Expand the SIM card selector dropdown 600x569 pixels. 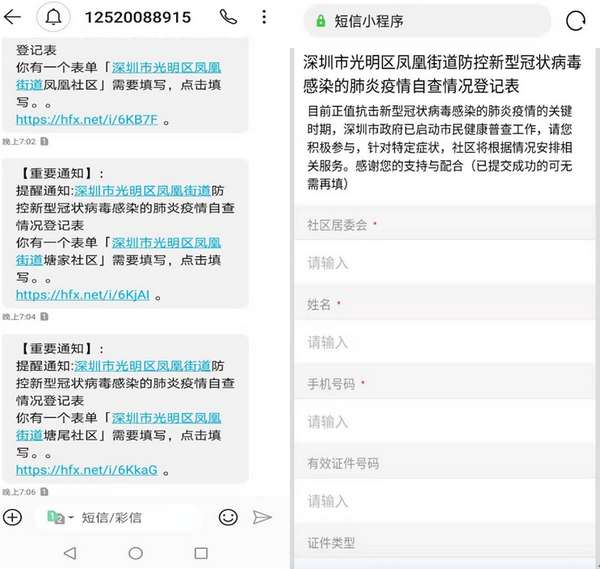[x=61, y=518]
